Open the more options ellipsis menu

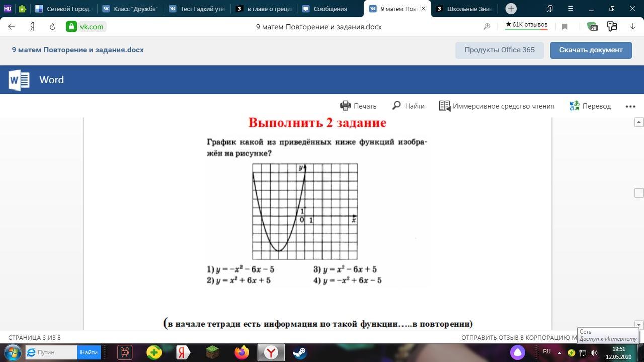630,106
